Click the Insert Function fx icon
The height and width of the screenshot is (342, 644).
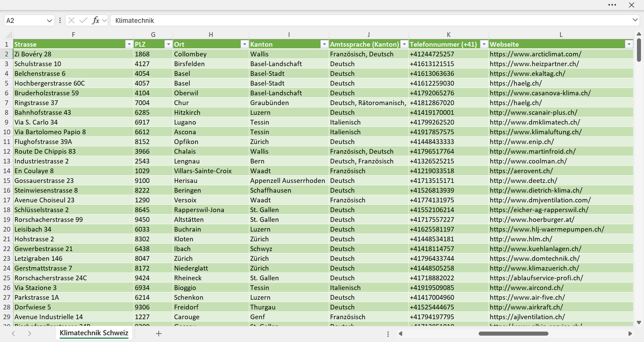click(x=95, y=21)
